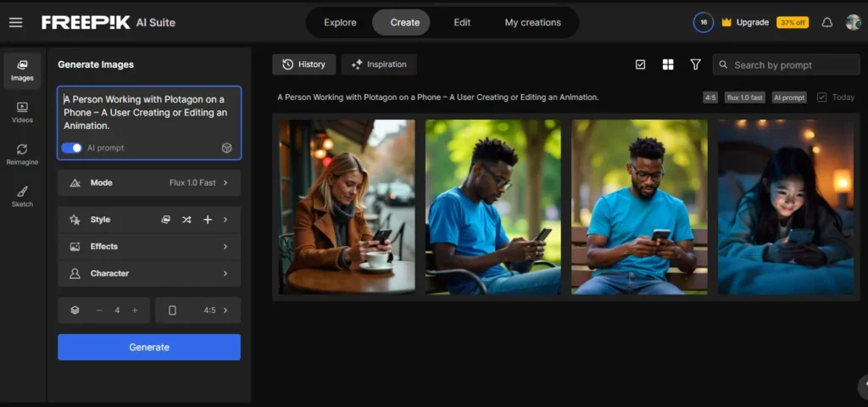The width and height of the screenshot is (868, 407).
Task: Open the filter funnel icon
Action: pos(695,64)
